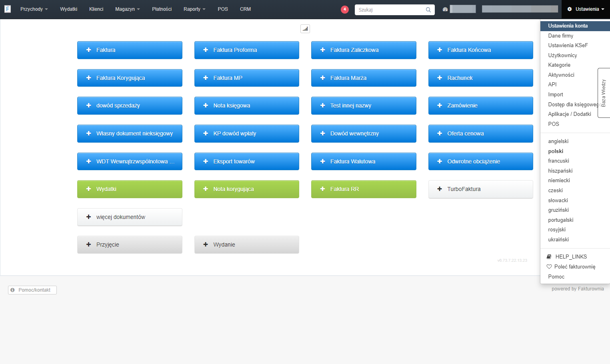Image resolution: width=610 pixels, height=364 pixels.
Task: Create an Odwrotne obciążenie document
Action: (481, 161)
